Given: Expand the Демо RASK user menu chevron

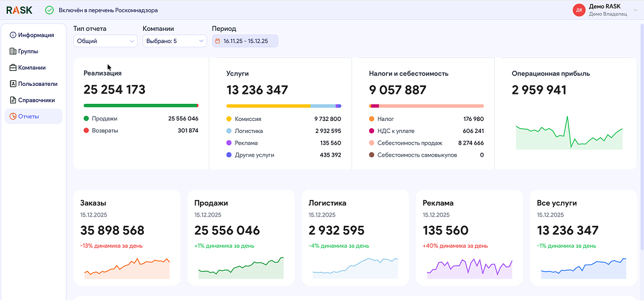Looking at the screenshot, I should [636, 10].
